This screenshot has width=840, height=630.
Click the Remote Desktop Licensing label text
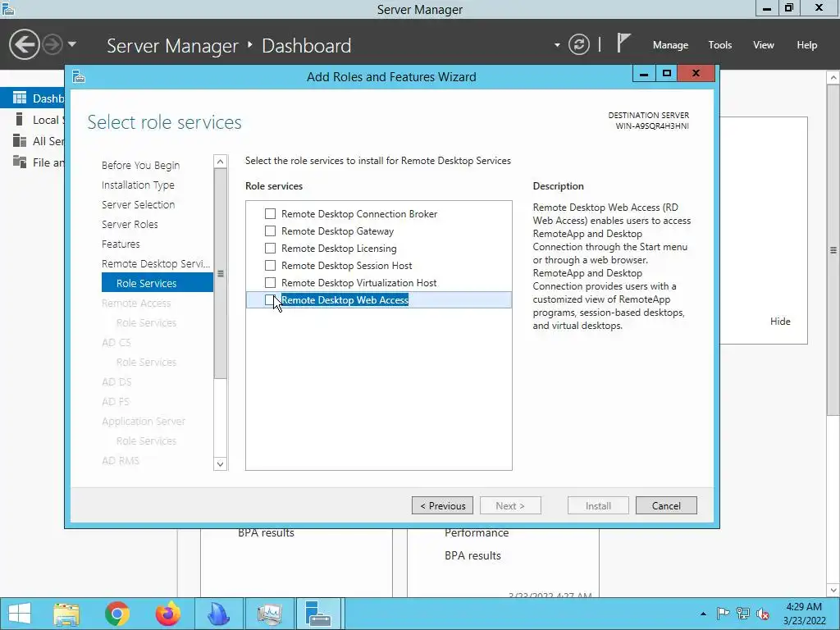point(339,248)
